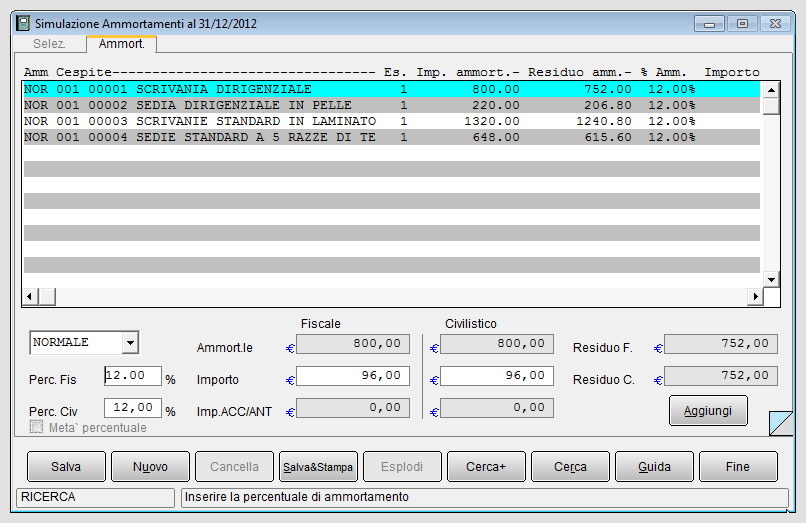Focus the Perc. Civ input field
Viewport: 806px width, 523px height.
tap(133, 407)
